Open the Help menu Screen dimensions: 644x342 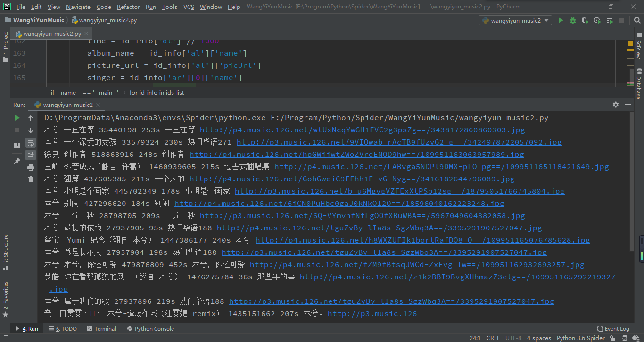point(234,7)
